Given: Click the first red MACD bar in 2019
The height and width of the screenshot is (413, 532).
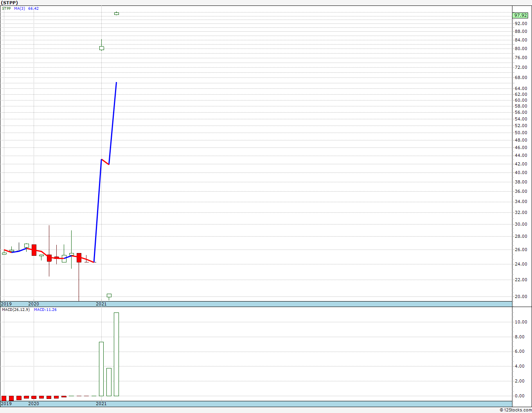Looking at the screenshot, I should click(x=4, y=399).
